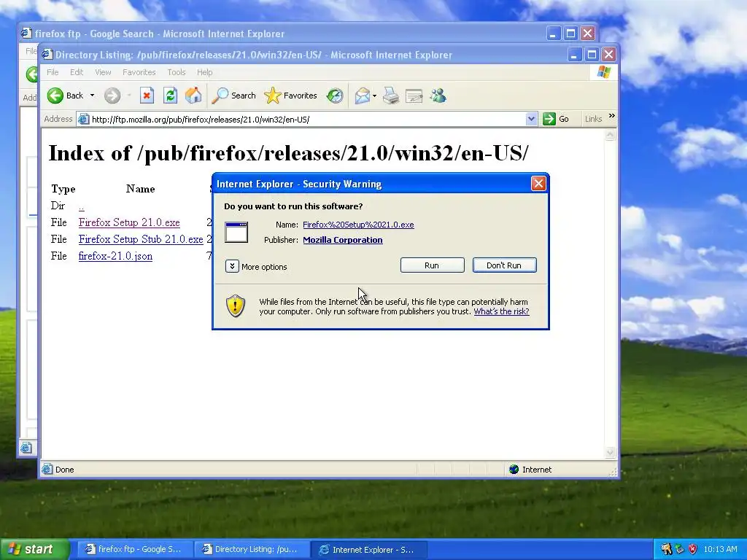Switch to Internet Explorer - S... taskbar button
This screenshot has width=747, height=560.
(368, 549)
